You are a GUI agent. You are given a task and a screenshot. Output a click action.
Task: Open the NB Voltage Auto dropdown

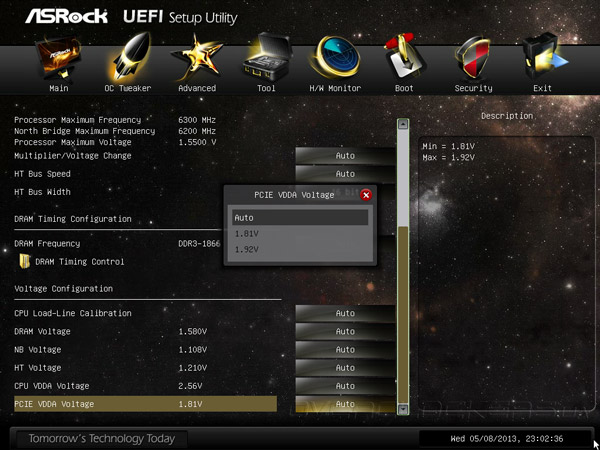click(x=345, y=349)
